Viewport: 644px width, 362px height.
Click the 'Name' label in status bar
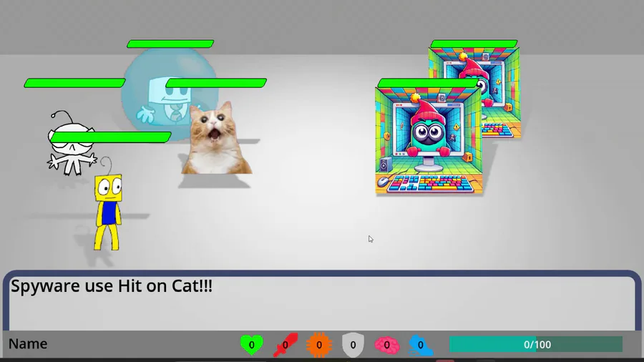pyautogui.click(x=28, y=344)
